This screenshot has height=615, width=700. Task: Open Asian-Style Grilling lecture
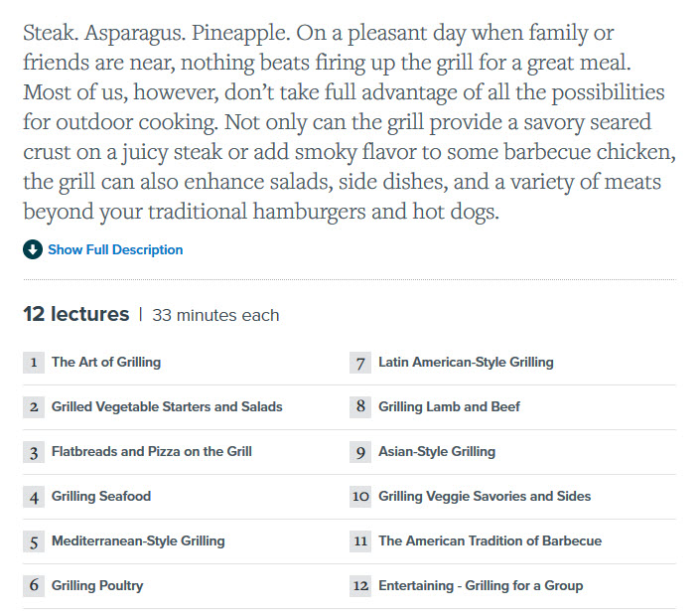coord(437,451)
